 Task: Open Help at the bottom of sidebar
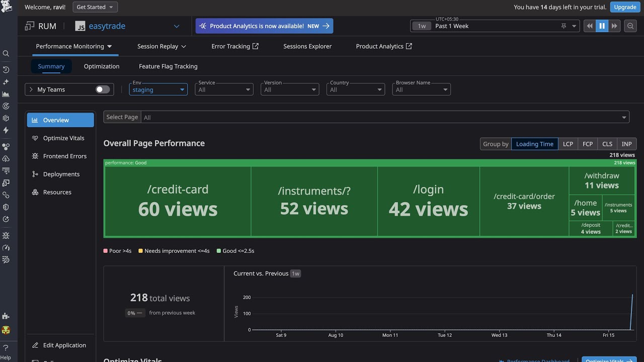tap(6, 351)
